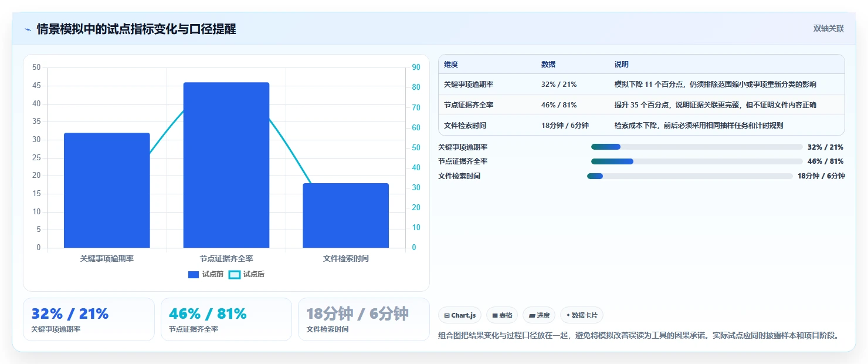Image resolution: width=868 pixels, height=364 pixels.
Task: Click the 46% / 81% table cell
Action: (x=559, y=105)
